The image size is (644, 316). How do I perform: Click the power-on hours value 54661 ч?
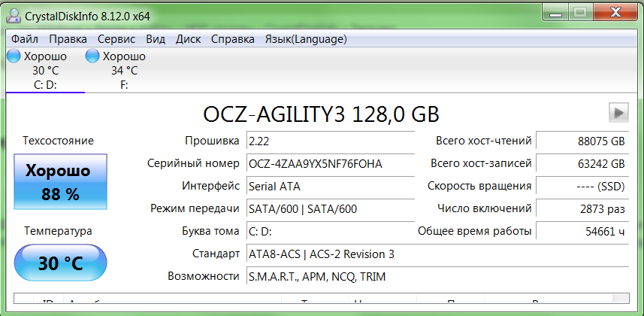[582, 231]
